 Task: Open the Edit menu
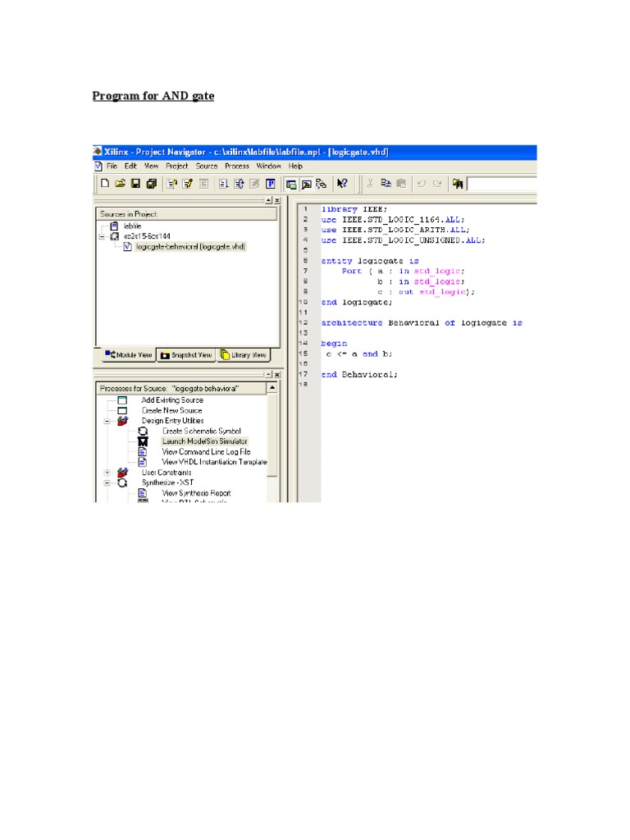(x=130, y=167)
